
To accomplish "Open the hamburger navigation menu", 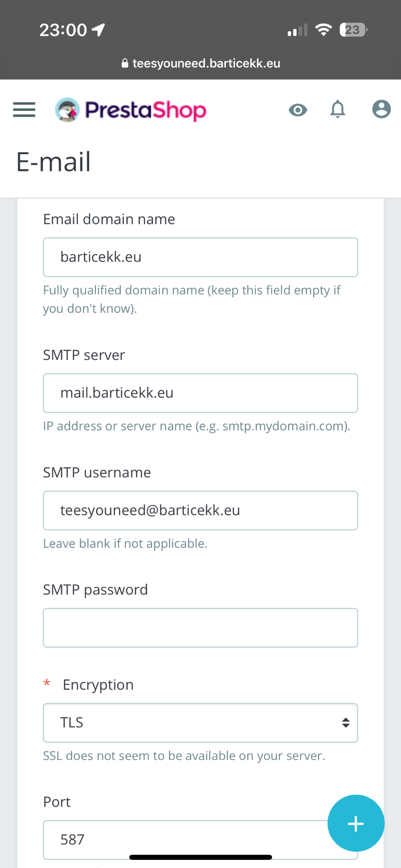I will pyautogui.click(x=24, y=110).
